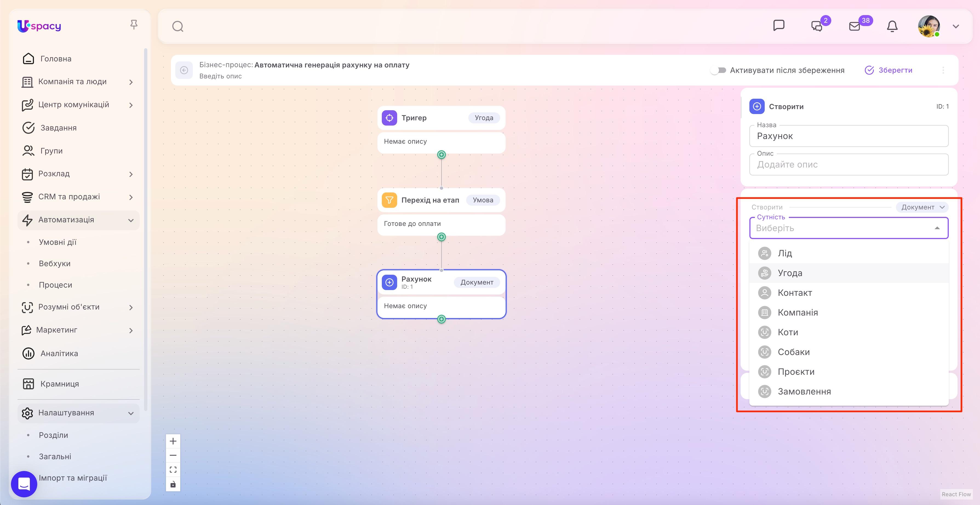Open the Документ type dropdown
The image size is (980, 505).
click(922, 207)
